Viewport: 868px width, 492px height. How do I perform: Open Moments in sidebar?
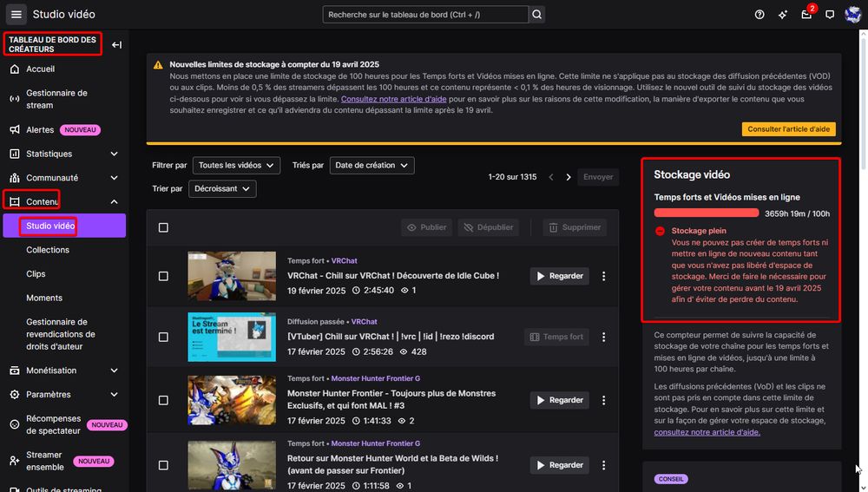pos(44,298)
